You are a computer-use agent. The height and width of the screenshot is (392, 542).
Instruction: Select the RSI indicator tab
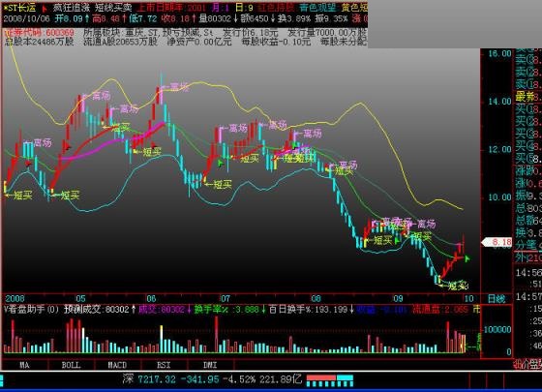point(164,365)
